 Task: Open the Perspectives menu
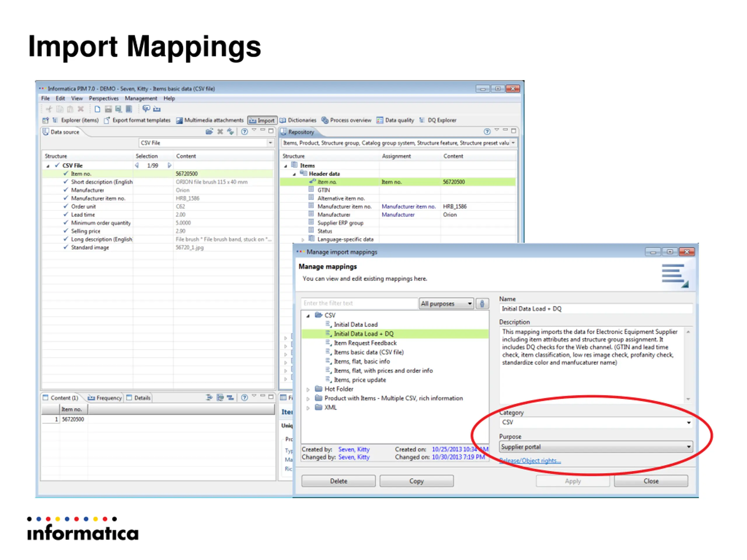coord(104,98)
